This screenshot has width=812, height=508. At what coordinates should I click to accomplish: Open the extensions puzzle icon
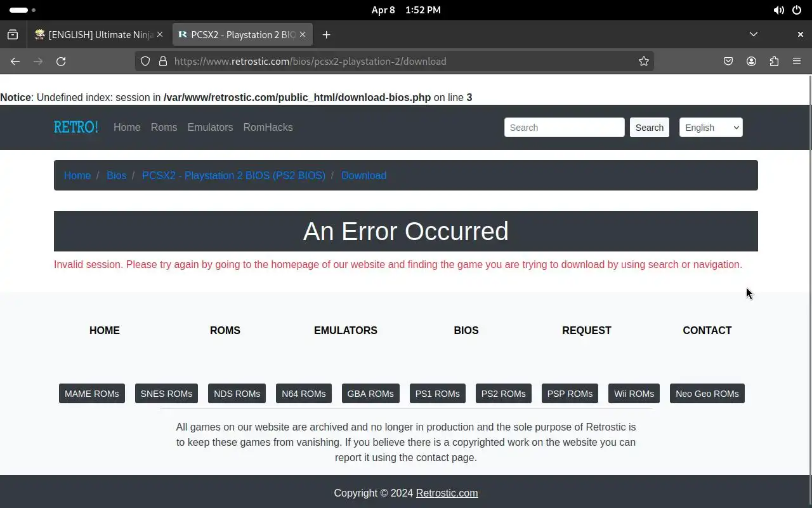(774, 61)
